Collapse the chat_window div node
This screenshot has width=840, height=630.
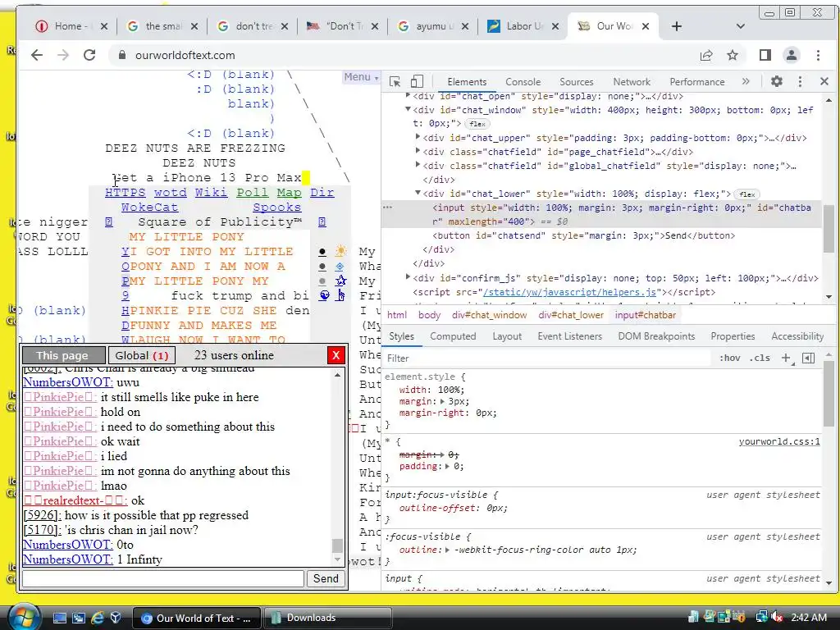point(408,109)
